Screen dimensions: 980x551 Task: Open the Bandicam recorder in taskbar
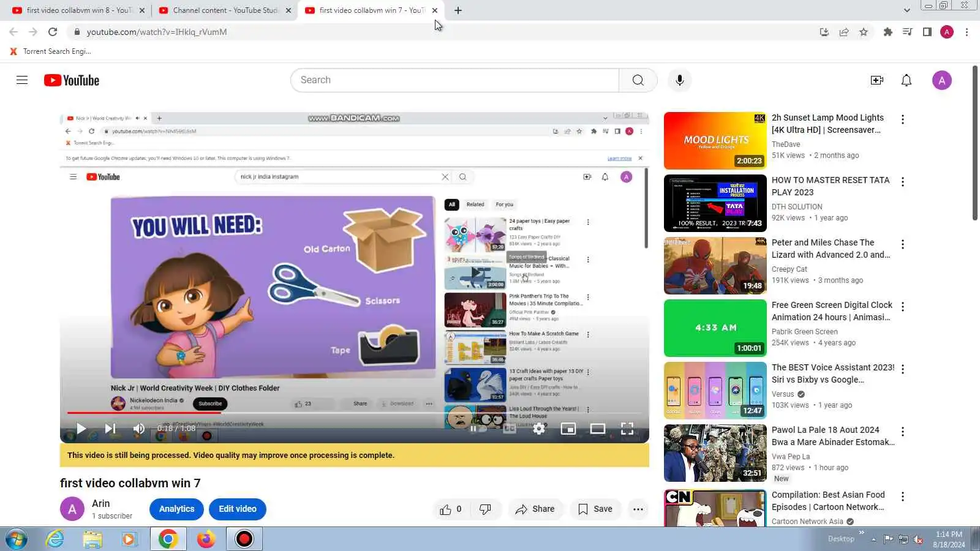pyautogui.click(x=244, y=539)
